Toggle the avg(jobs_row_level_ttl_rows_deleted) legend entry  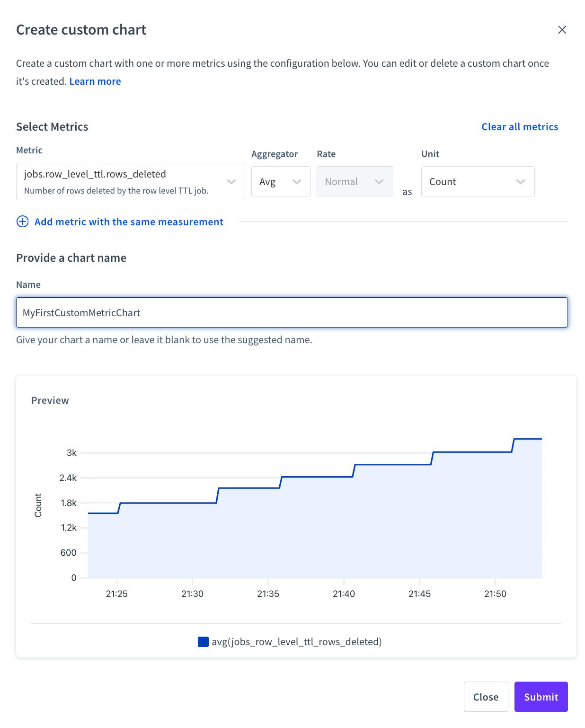click(297, 641)
